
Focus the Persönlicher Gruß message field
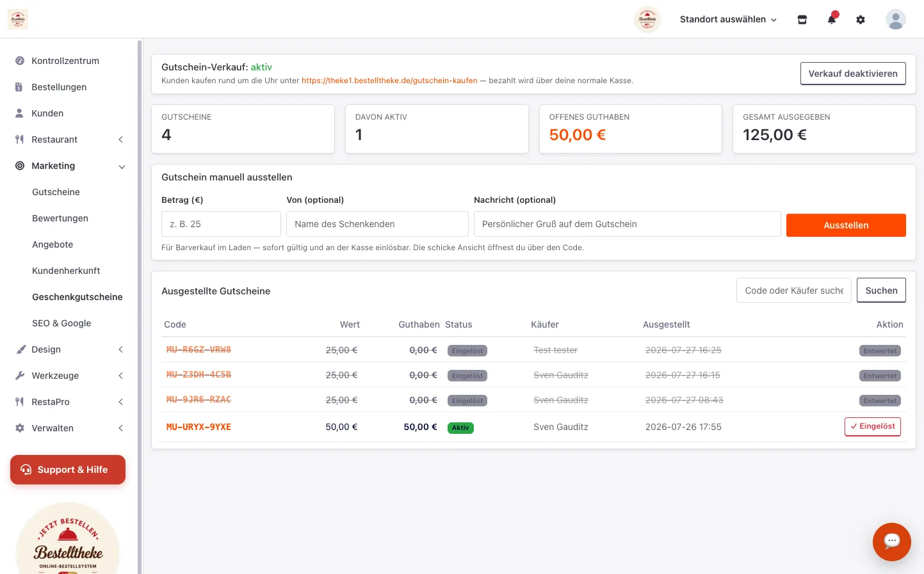click(628, 224)
